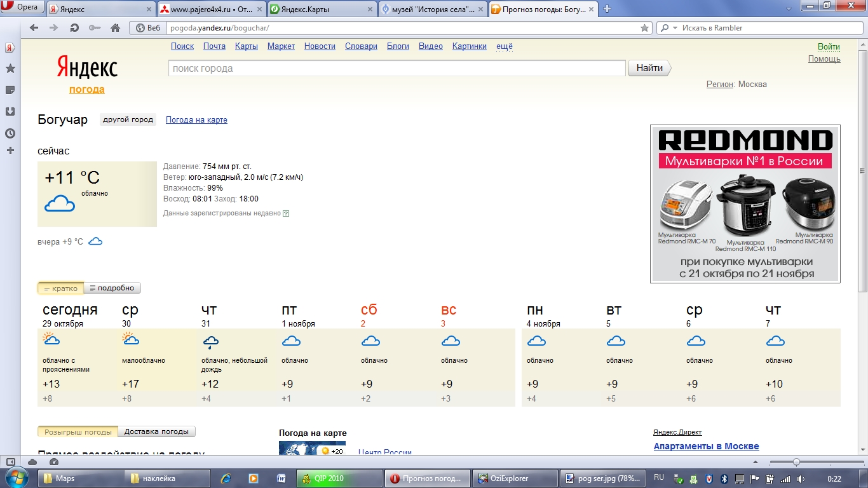Click the 'Регион' link
Viewport: 868px width, 488px height.
coord(720,84)
